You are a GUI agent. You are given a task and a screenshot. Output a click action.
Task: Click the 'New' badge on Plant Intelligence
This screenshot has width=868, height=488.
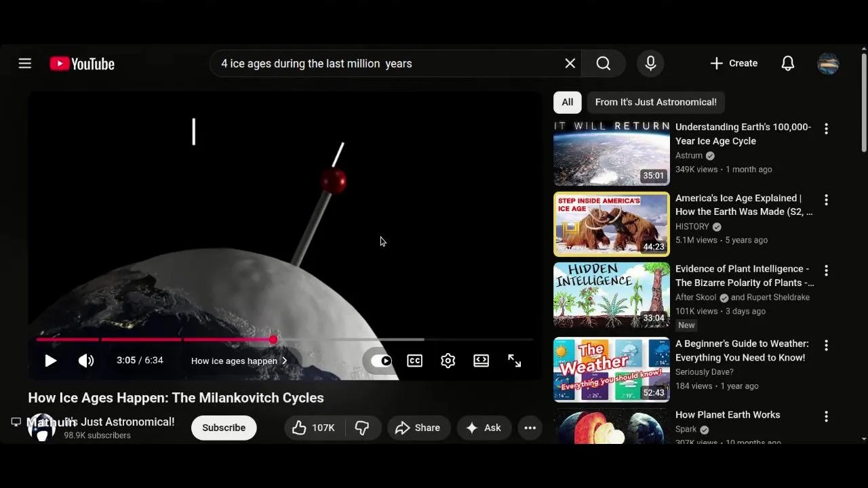tap(686, 325)
